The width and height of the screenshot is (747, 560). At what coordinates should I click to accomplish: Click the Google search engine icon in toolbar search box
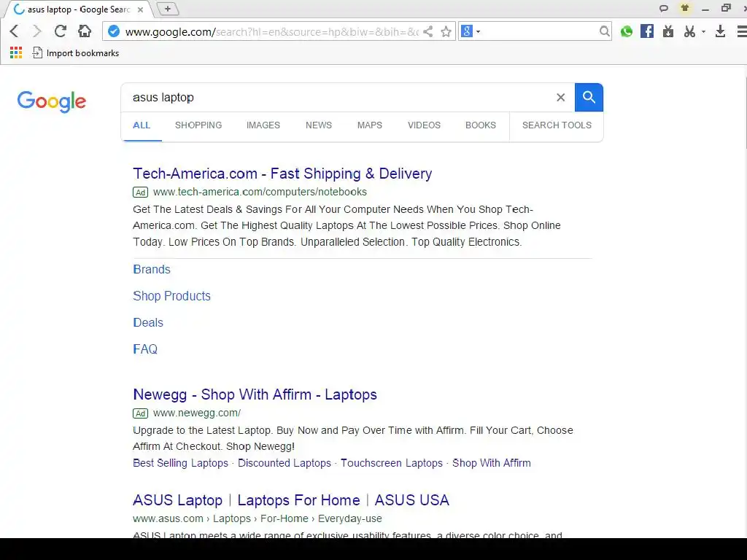pos(467,31)
